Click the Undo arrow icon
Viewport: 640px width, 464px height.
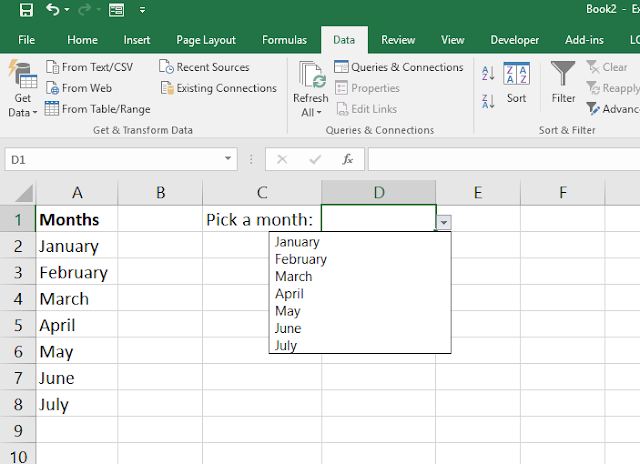tap(52, 11)
